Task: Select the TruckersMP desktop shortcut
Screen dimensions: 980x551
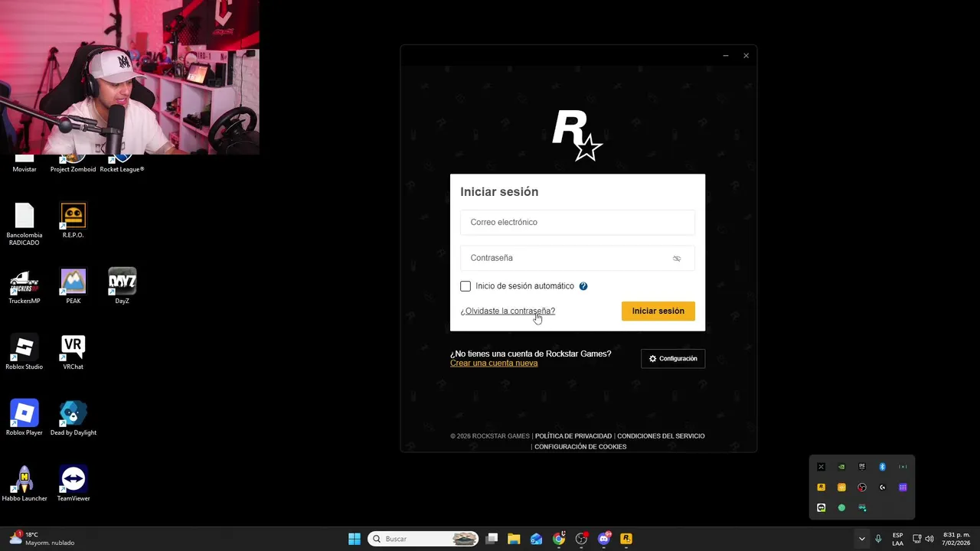Action: point(24,286)
